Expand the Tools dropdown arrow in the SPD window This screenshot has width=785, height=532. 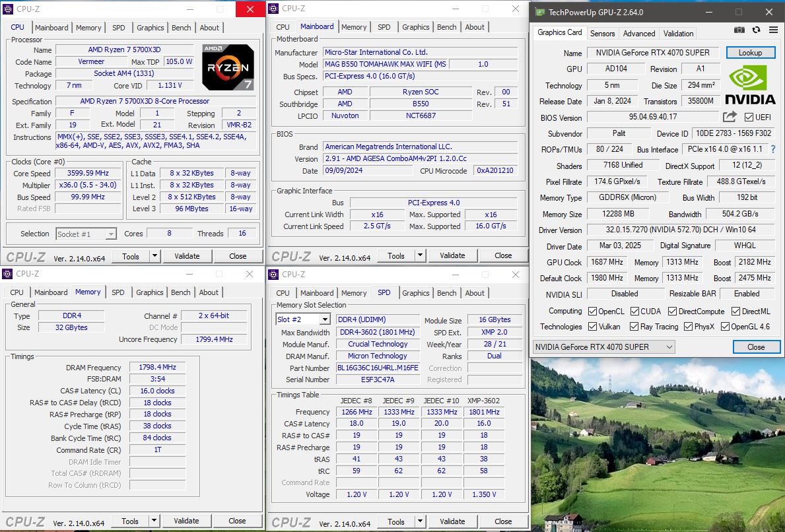[x=420, y=521]
